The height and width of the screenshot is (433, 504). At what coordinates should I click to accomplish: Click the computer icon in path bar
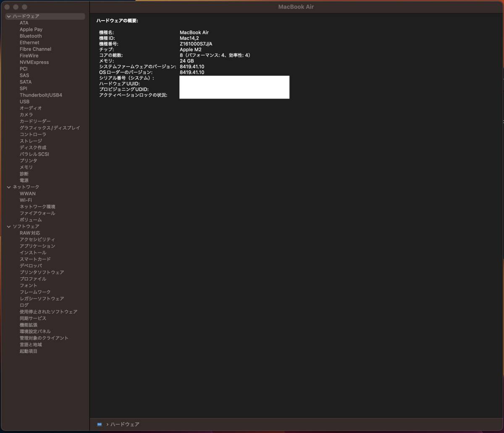coord(100,424)
